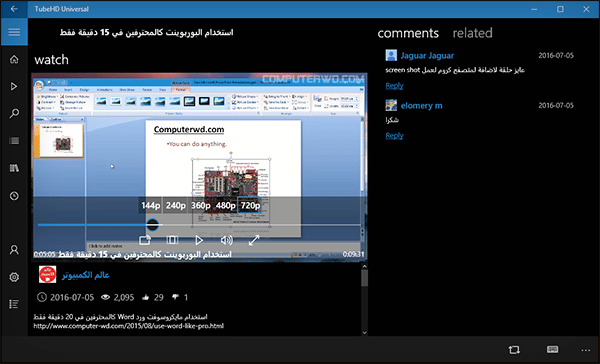Play the video
600x364 pixels.
click(199, 240)
